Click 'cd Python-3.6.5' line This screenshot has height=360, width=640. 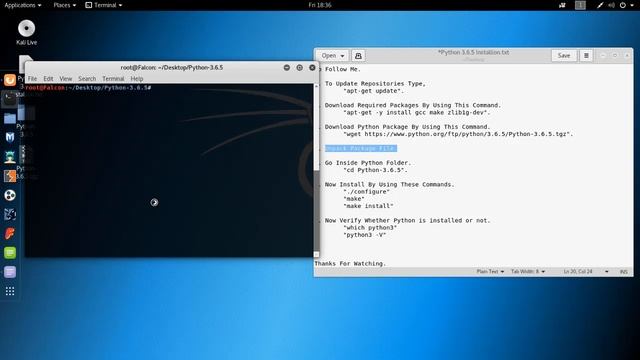point(375,170)
